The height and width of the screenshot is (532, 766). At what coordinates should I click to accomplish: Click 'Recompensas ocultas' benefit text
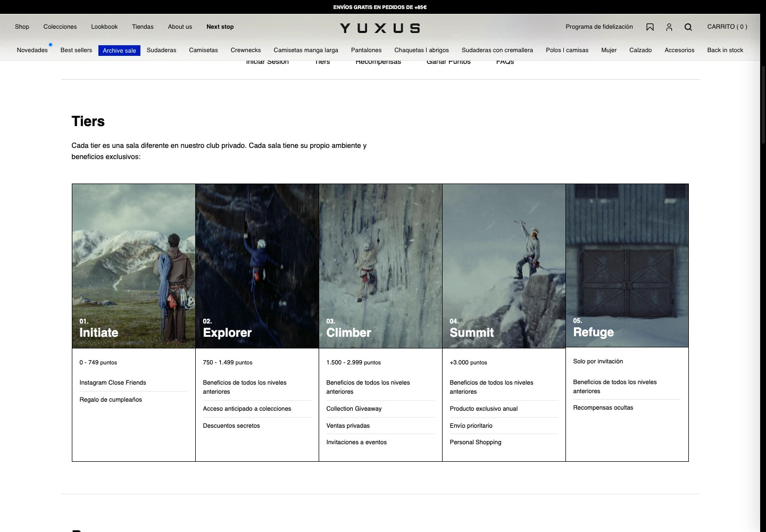[x=603, y=408]
